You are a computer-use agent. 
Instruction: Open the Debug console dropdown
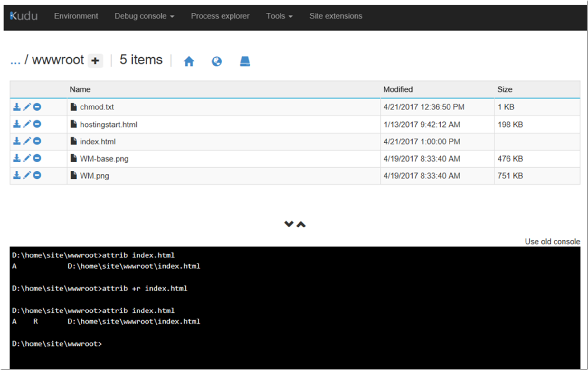[144, 16]
